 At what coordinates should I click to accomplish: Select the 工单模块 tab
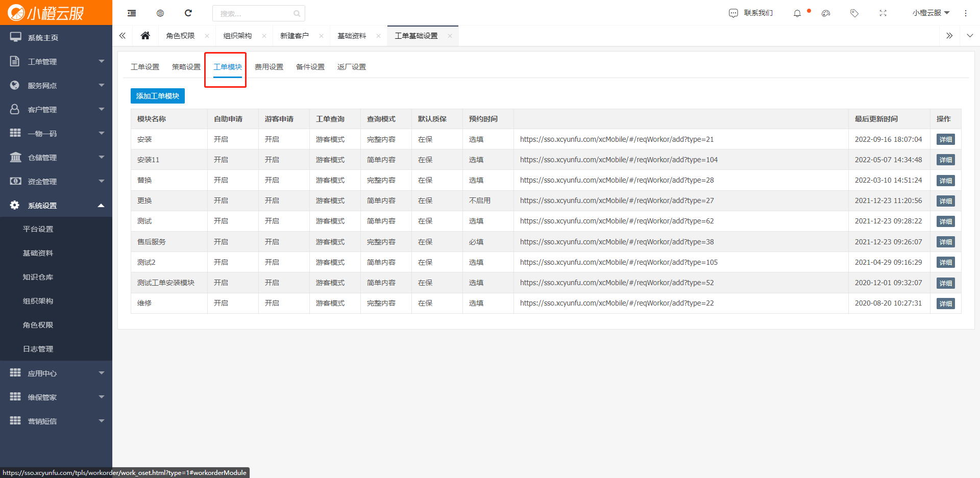[228, 67]
